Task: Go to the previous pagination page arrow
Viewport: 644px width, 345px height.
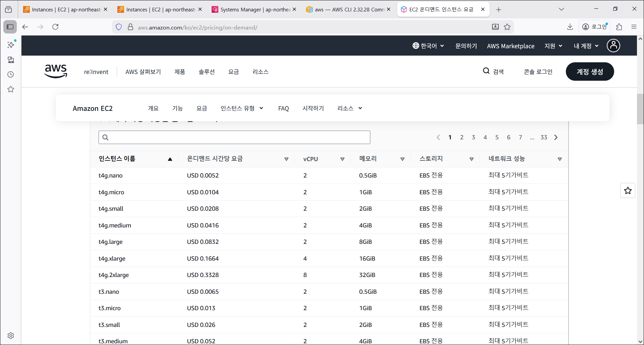Action: click(x=438, y=137)
